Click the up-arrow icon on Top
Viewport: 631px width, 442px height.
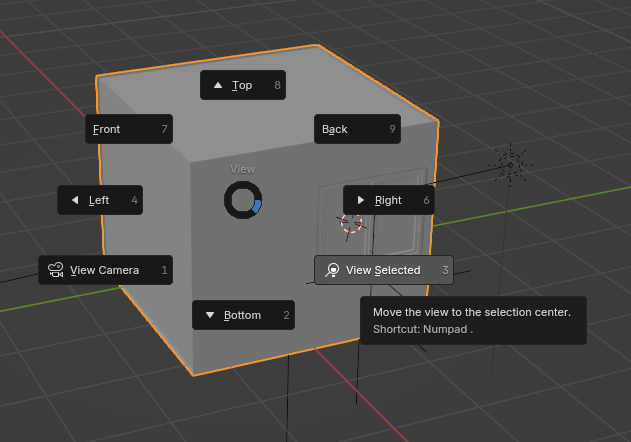click(x=218, y=86)
